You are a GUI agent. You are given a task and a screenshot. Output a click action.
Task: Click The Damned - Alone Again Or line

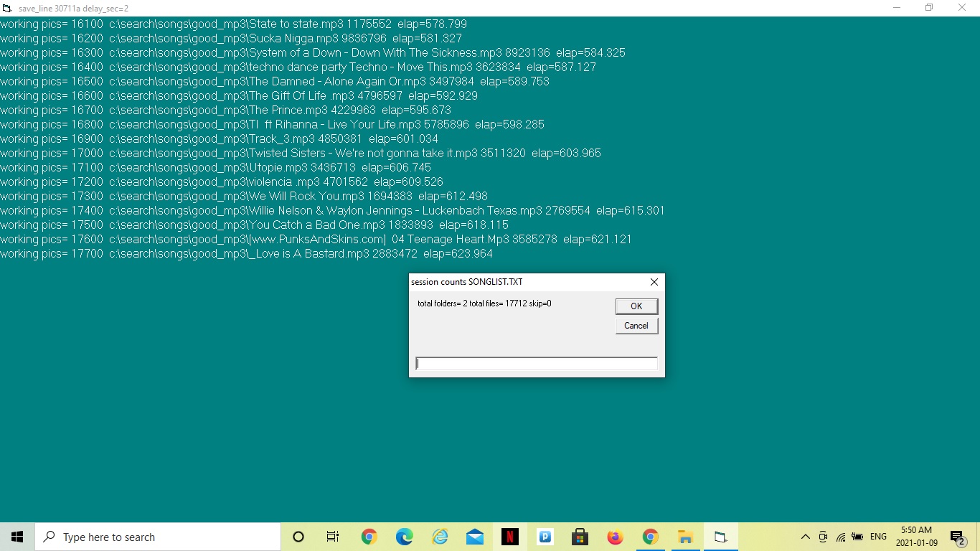click(x=275, y=81)
